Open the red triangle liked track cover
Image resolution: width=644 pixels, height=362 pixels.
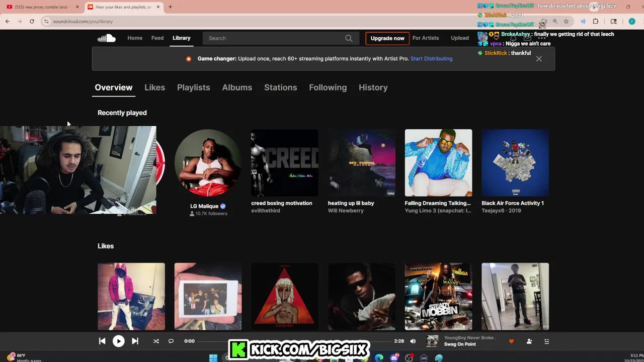click(285, 297)
